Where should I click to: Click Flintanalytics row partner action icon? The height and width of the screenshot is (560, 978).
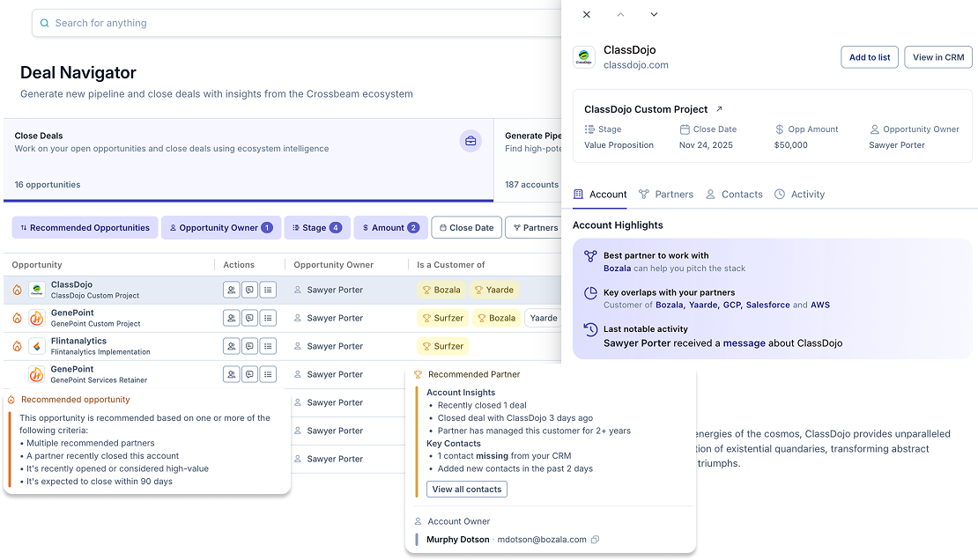pyautogui.click(x=232, y=346)
